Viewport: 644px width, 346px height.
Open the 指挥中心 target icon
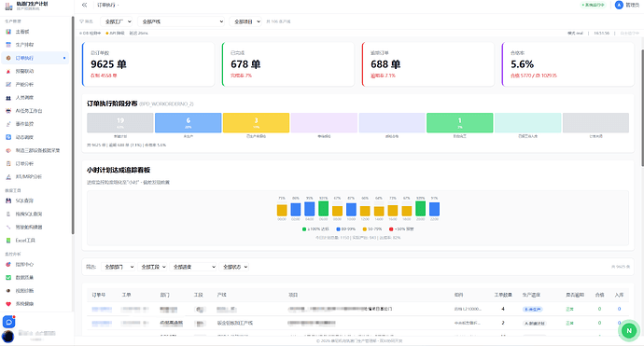click(8, 264)
